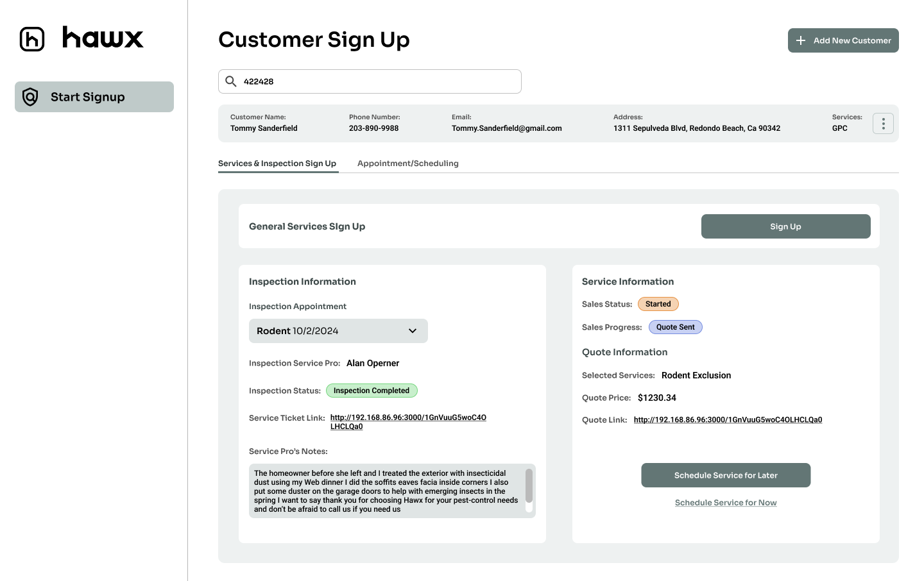Activate the Sign Up toggle button
The image size is (924, 581).
[x=785, y=226]
